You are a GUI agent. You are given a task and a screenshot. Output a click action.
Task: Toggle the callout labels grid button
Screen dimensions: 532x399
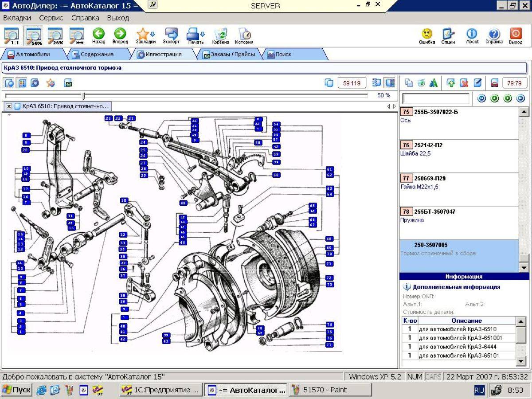[22, 82]
